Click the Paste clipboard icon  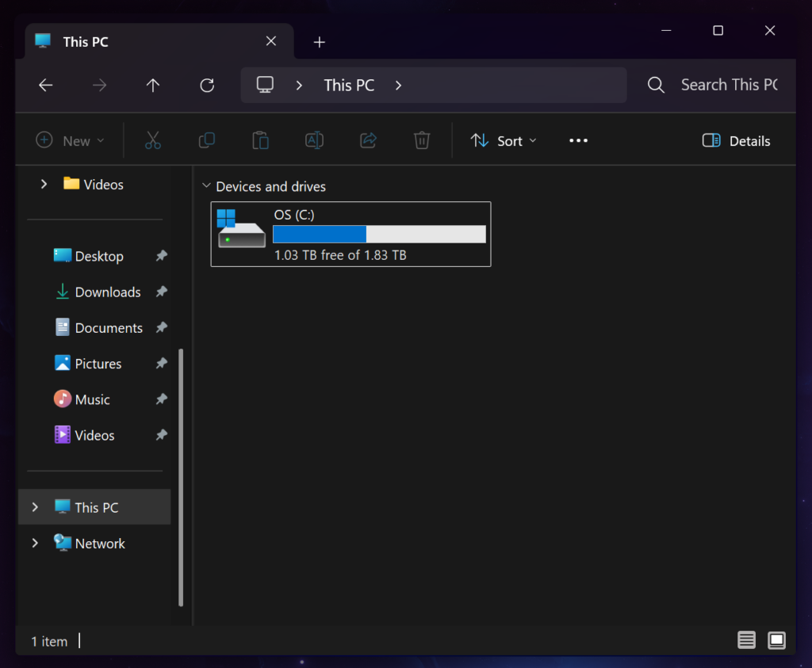click(x=260, y=141)
